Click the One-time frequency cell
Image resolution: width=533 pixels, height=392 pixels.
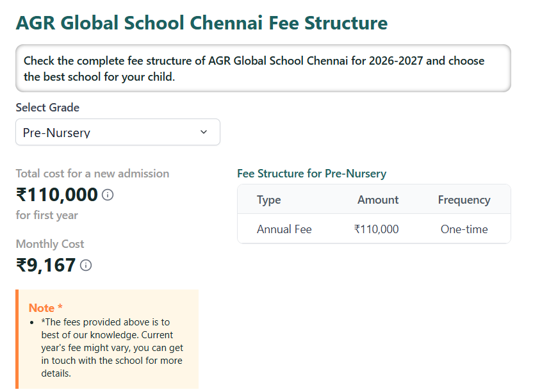[464, 229]
